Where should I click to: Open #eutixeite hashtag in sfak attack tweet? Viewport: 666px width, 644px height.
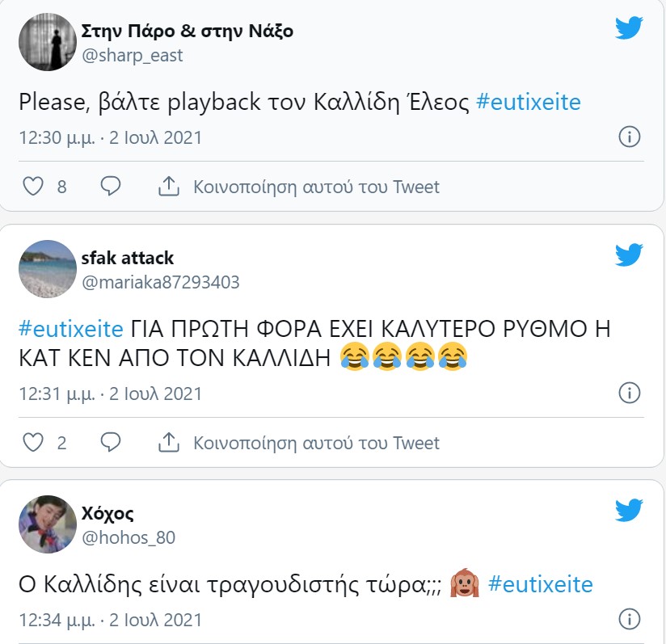(70, 330)
